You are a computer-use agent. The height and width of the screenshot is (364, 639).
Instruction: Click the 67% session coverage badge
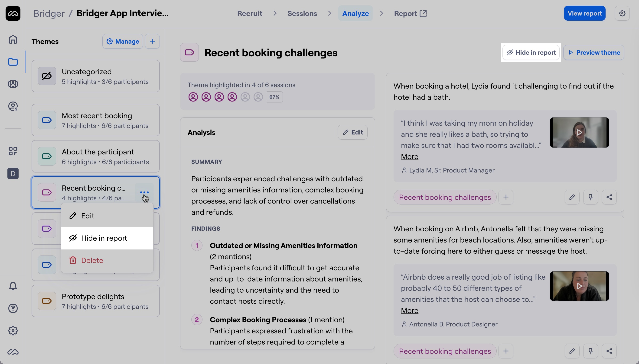(274, 97)
